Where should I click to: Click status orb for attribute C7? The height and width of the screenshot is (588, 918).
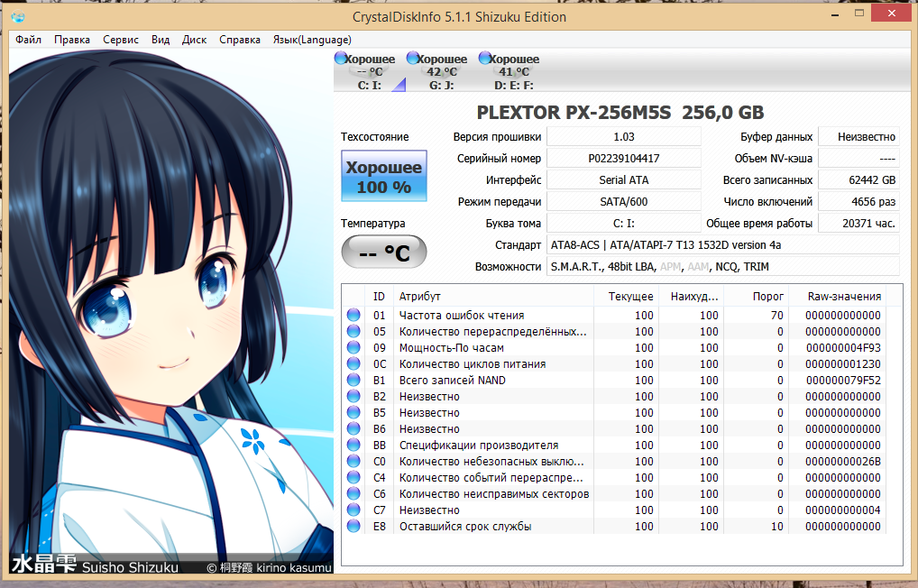click(x=353, y=510)
